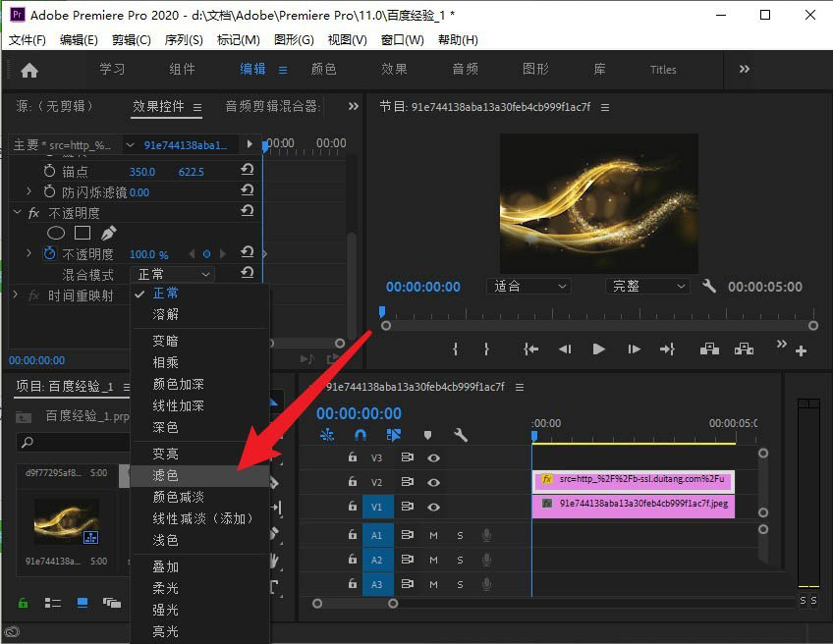Play the Program monitor preview
This screenshot has height=644, width=833.
[x=598, y=349]
